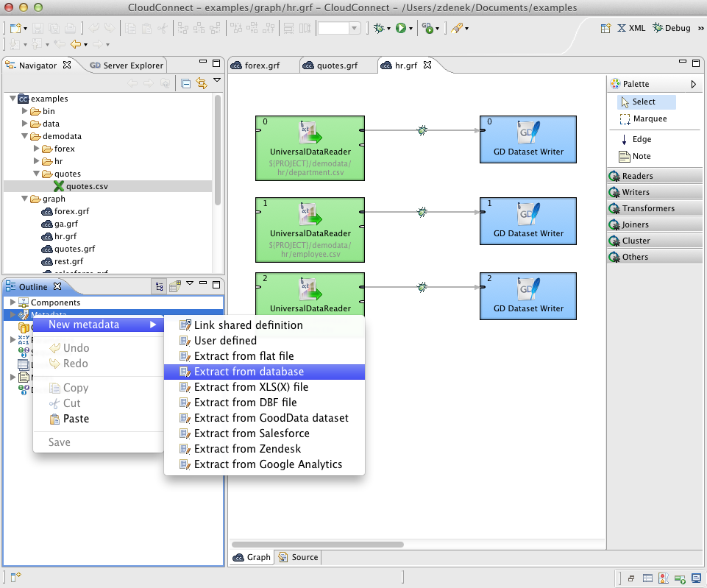Image resolution: width=707 pixels, height=588 pixels.
Task: Click the Collapse All icon in Navigator
Action: point(186,83)
